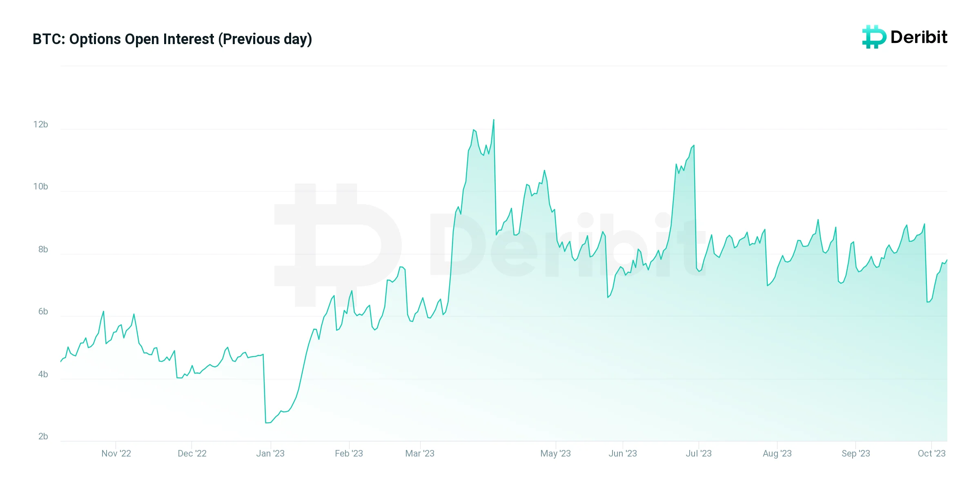Click the 6b y-axis label
The image size is (980, 490).
(43, 312)
